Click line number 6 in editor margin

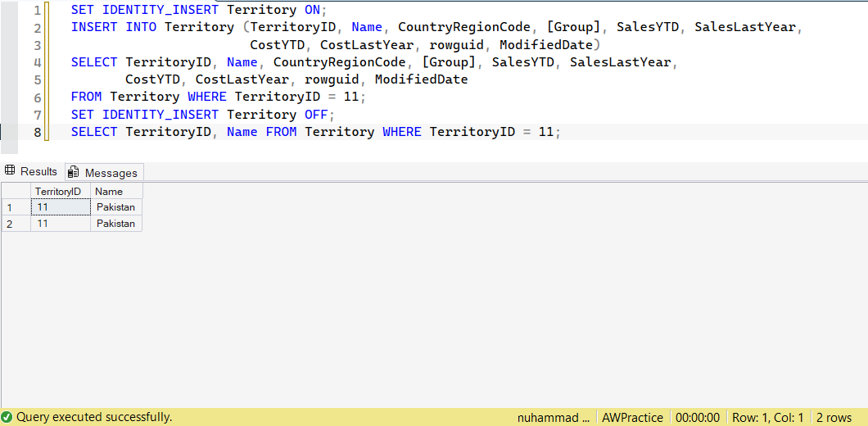tap(37, 97)
